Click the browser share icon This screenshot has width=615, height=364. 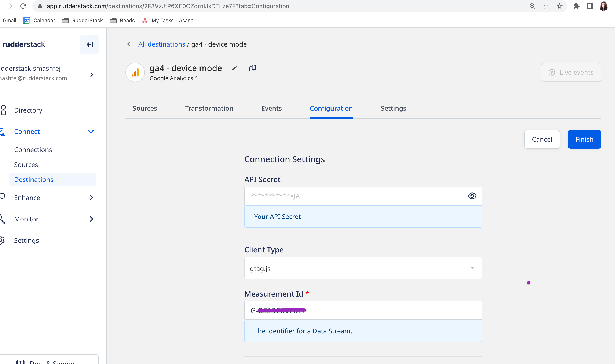point(546,6)
